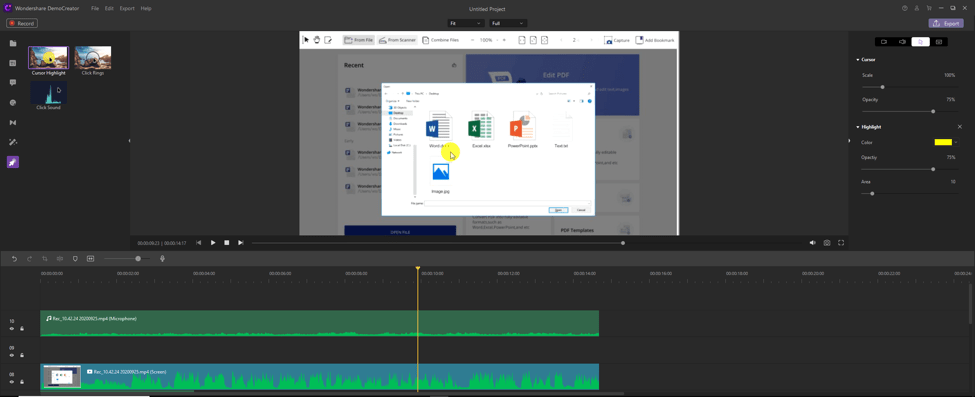Open the Annotations sidebar icon
The image size is (975, 397).
13,63
